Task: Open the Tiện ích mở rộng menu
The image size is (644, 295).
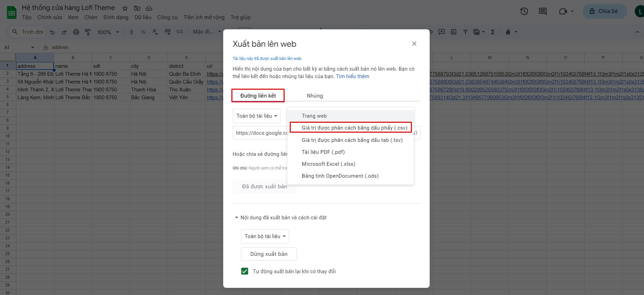Action: coord(204,17)
